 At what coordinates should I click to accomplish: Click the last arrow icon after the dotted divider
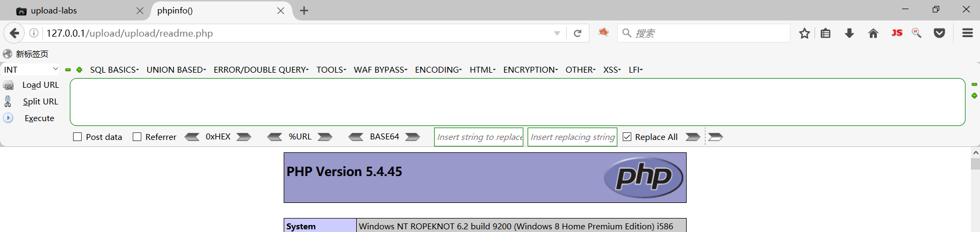pos(716,137)
